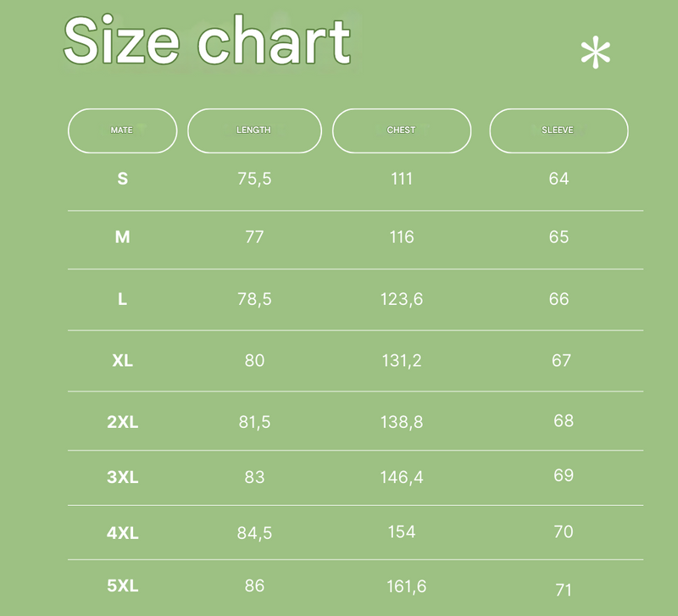Screen dimensions: 678x616
Task: Select the 123,6 chest value
Action: tap(402, 299)
